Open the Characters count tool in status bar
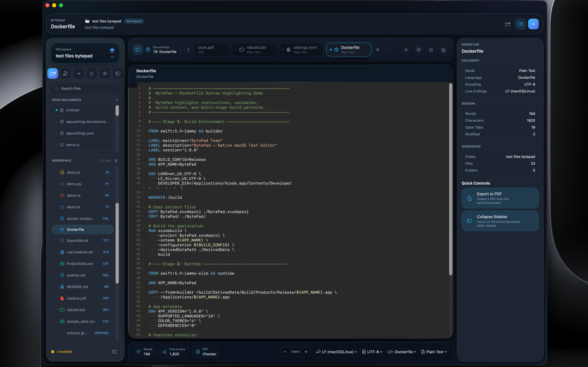The image size is (588, 367). tap(165, 352)
